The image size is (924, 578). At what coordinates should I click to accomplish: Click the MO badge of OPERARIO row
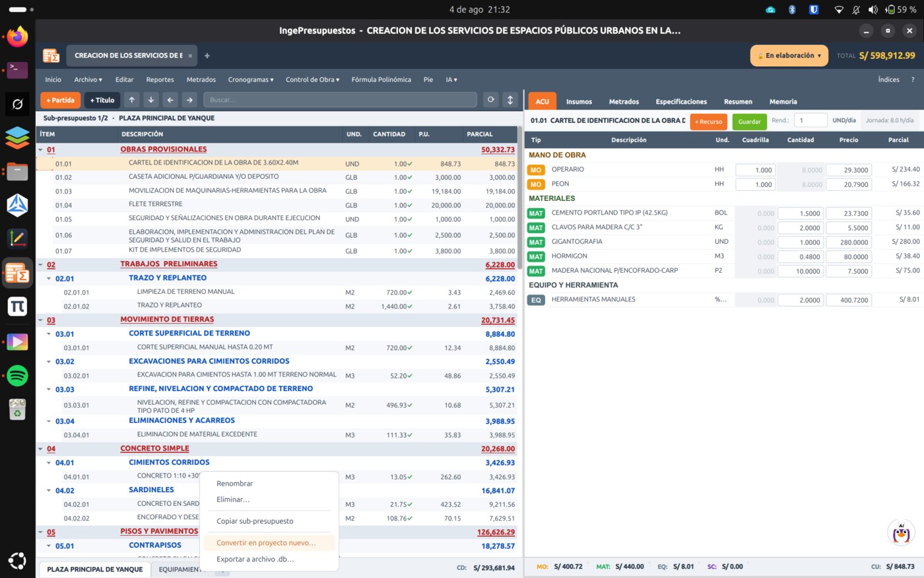click(536, 170)
